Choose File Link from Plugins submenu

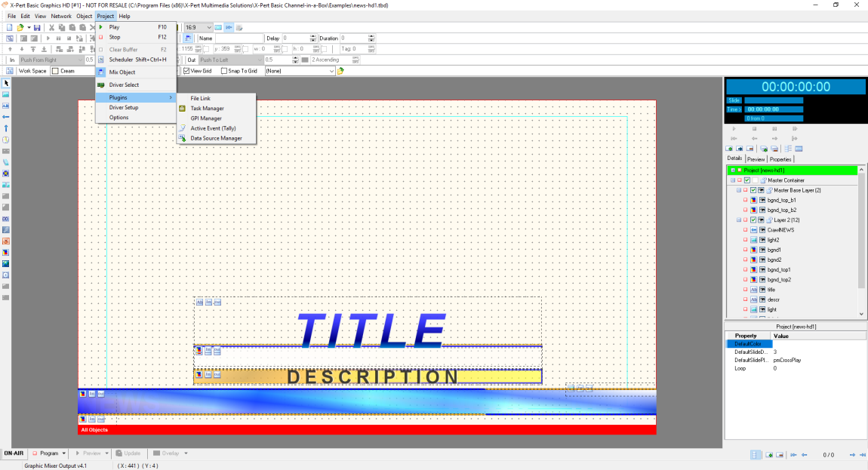coord(216,99)
